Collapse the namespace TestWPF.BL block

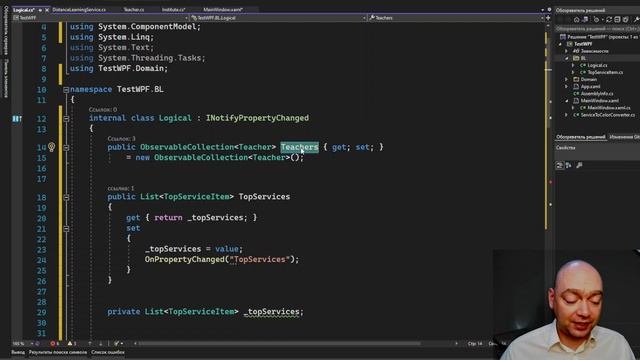pyautogui.click(x=66, y=89)
